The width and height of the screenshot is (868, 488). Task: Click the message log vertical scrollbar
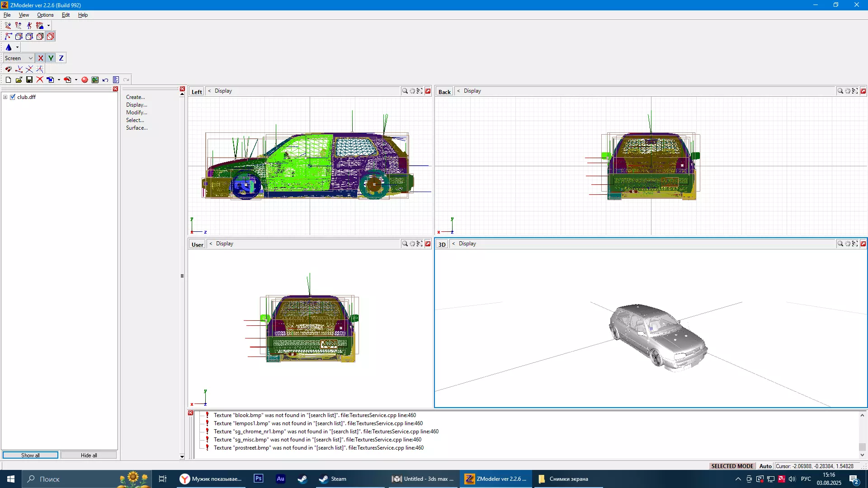tap(862, 435)
